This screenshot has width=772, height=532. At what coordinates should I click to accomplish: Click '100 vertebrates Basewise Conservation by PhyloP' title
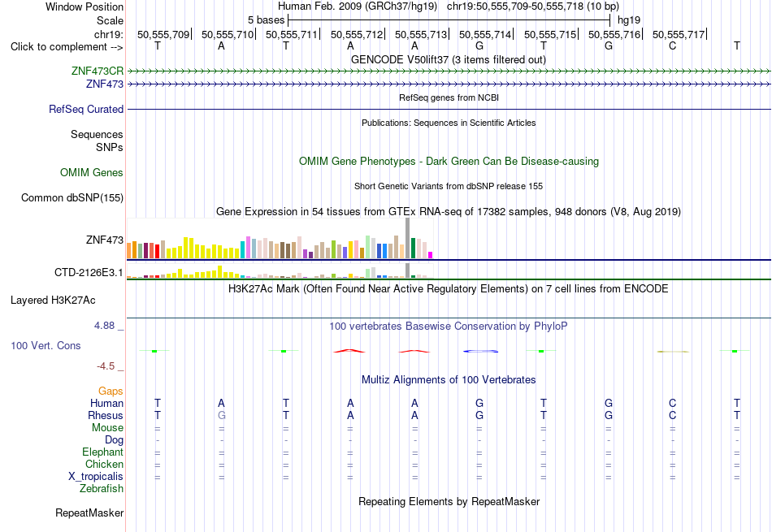coord(448,326)
